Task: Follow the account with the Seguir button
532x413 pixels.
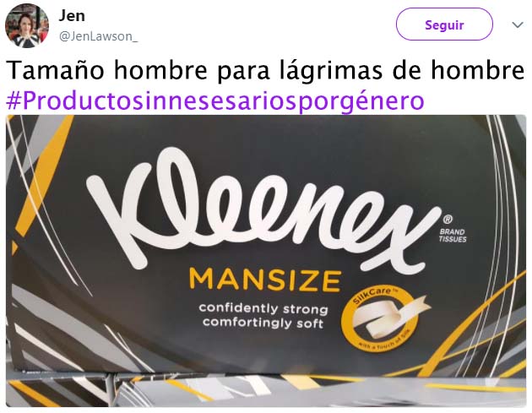Action: pyautogui.click(x=444, y=24)
